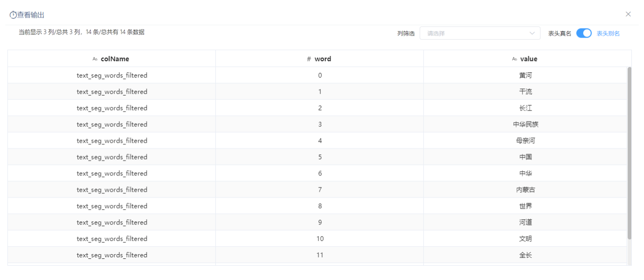Click the 查看输出 title text
Screen dimensions: 644x280
point(31,15)
